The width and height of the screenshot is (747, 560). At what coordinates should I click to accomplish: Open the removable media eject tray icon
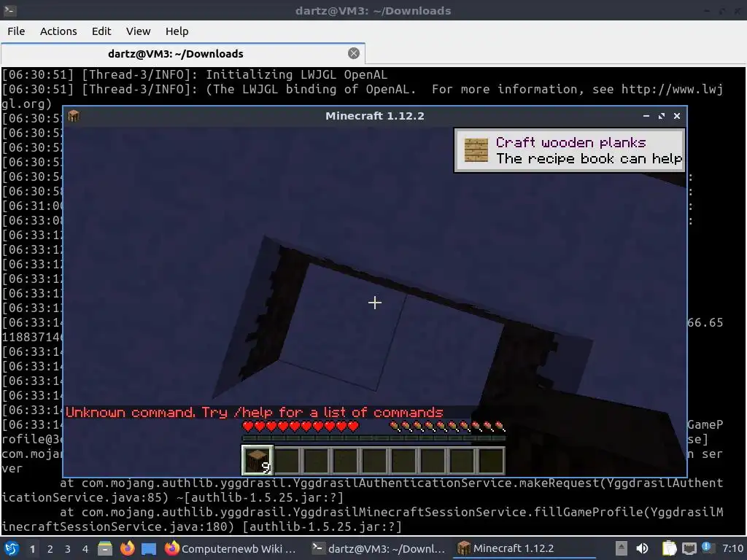click(621, 548)
